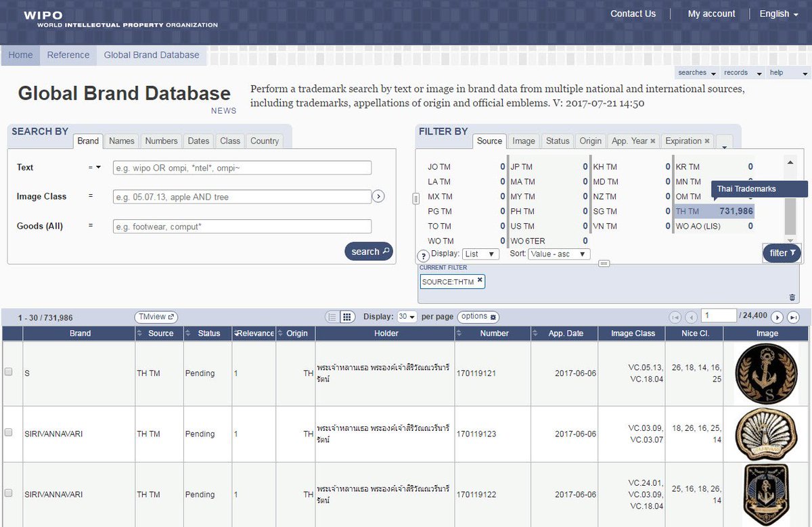Sort results by Status column arrows
Image resolution: width=812 pixels, height=527 pixels.
[x=188, y=334]
